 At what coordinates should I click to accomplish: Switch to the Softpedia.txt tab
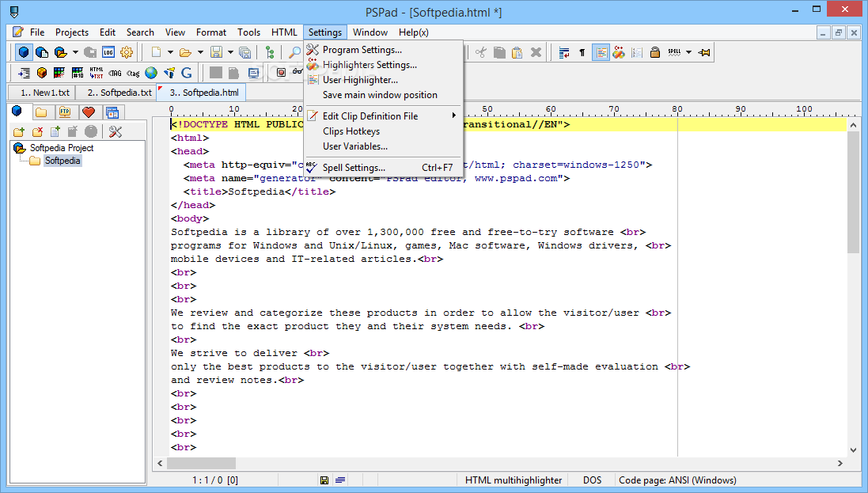click(x=116, y=93)
